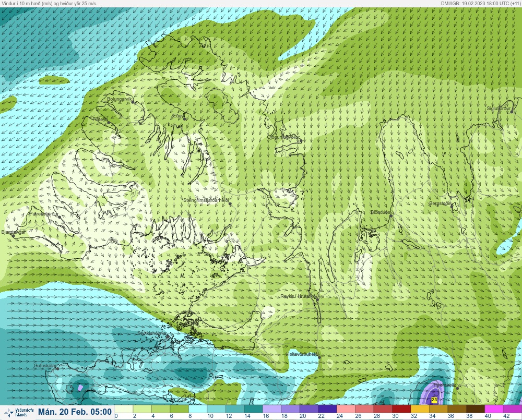Click the Mán. 20 Feb. 05:00 forecast time

(75, 412)
